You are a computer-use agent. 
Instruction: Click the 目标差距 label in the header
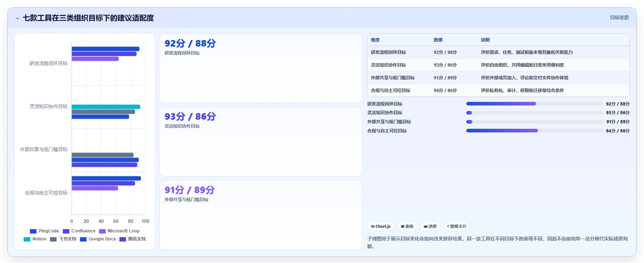619,17
